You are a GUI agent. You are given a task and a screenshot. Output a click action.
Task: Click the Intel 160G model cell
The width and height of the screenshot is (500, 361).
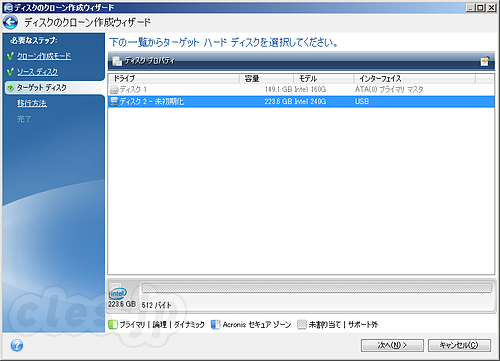coord(310,89)
